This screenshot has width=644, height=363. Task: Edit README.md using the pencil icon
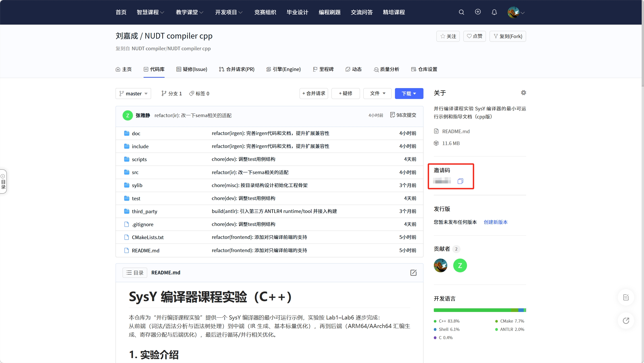point(413,273)
